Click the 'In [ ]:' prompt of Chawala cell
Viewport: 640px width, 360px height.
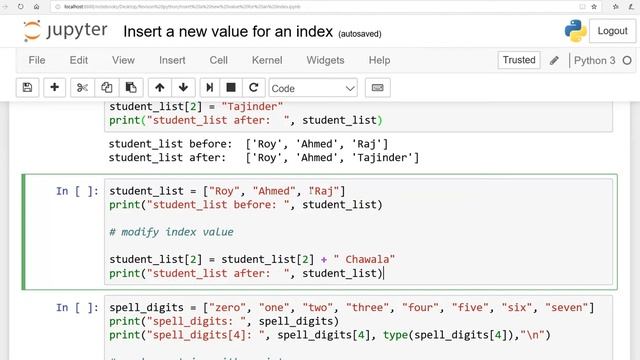[77, 191]
